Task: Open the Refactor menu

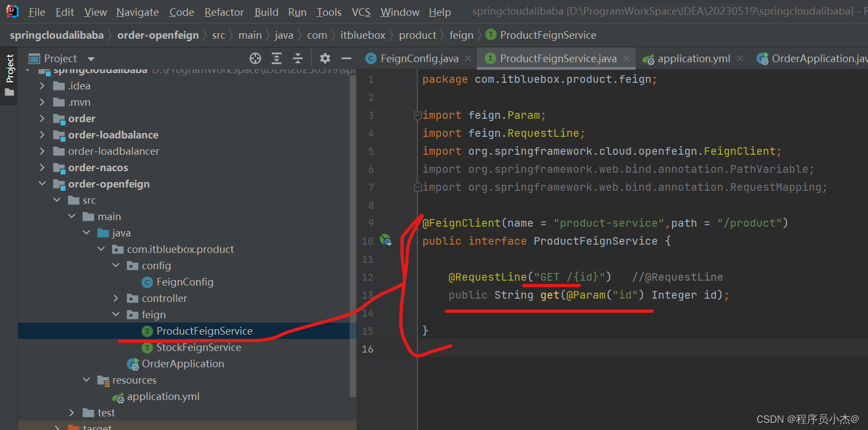Action: click(224, 12)
